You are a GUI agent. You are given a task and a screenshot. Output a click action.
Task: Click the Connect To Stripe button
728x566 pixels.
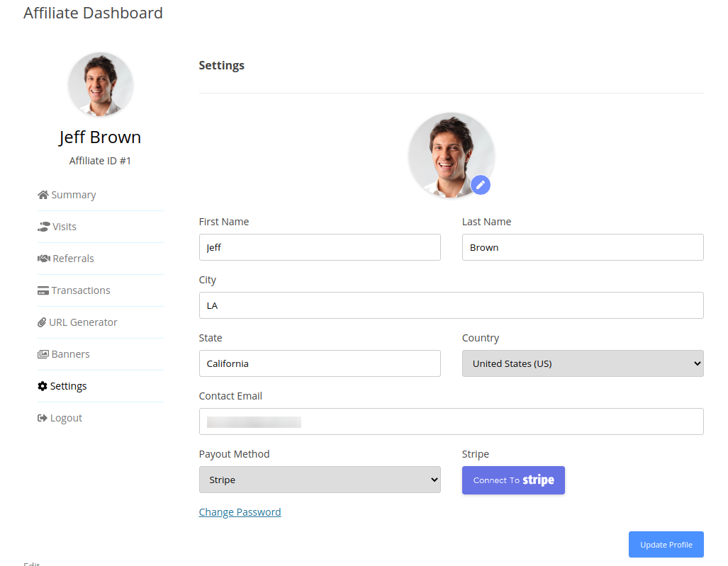coord(513,480)
